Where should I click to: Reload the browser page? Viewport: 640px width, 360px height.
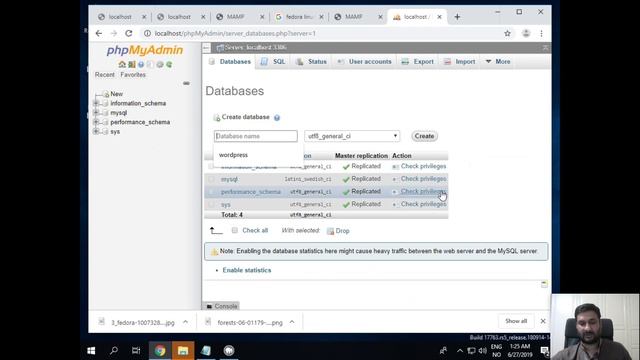[129, 33]
